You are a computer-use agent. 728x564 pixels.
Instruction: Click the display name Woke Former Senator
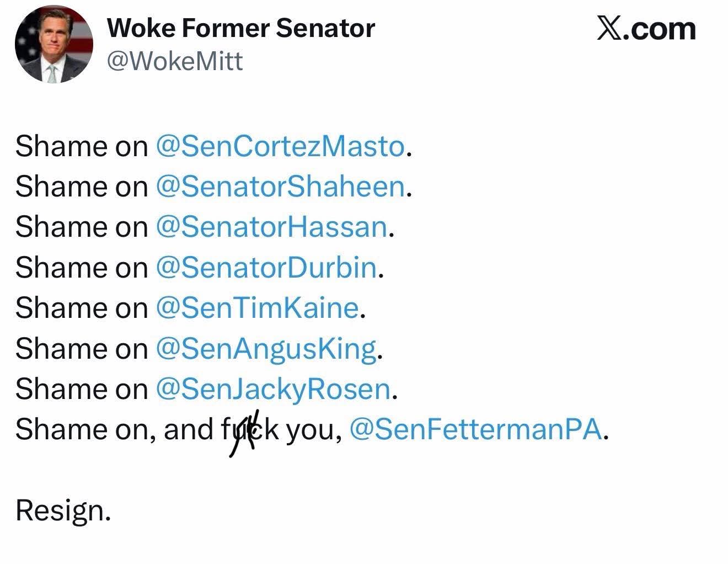(241, 28)
